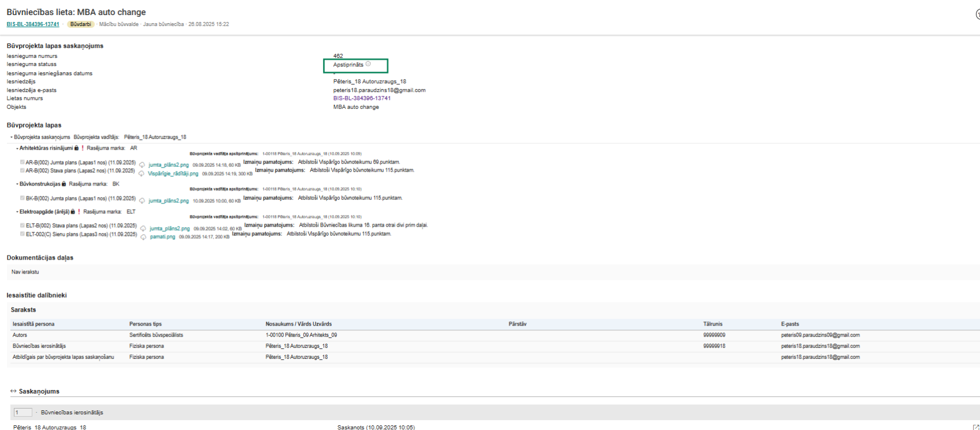Click red exclamation mark beside Elektroapgāde (ārējā)
Image resolution: width=980 pixels, height=430 pixels.
tap(79, 212)
